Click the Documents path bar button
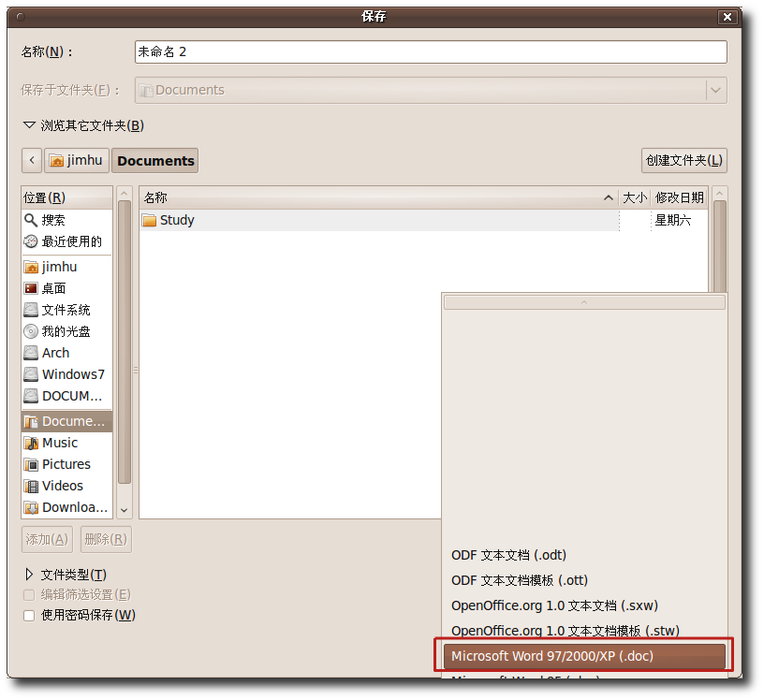The width and height of the screenshot is (764, 700). click(x=155, y=160)
